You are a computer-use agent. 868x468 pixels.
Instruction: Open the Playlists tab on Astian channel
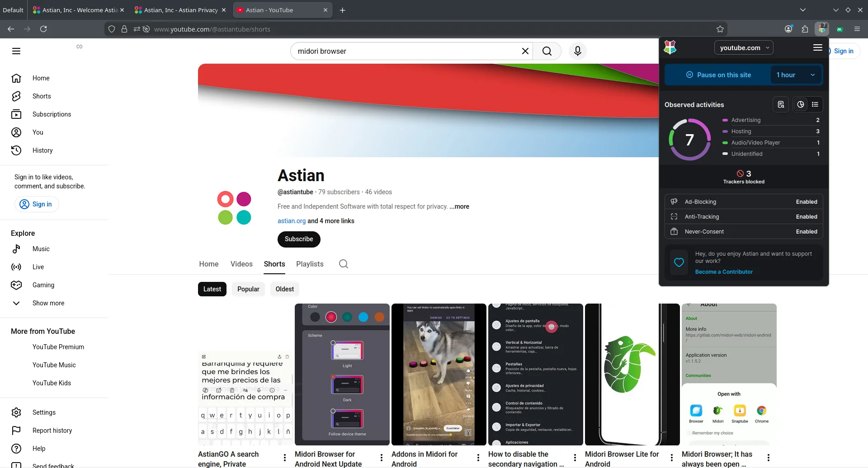[x=310, y=264]
